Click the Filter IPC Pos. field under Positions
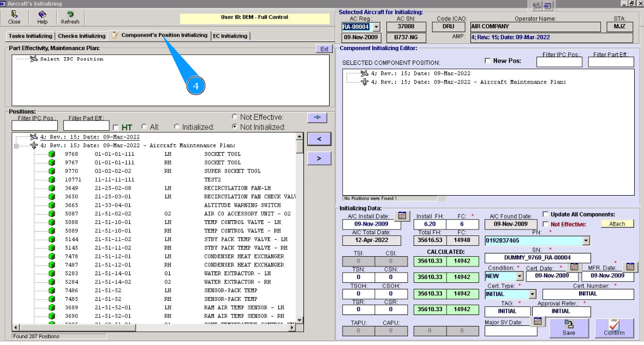This screenshot has height=345, width=644. [35, 126]
